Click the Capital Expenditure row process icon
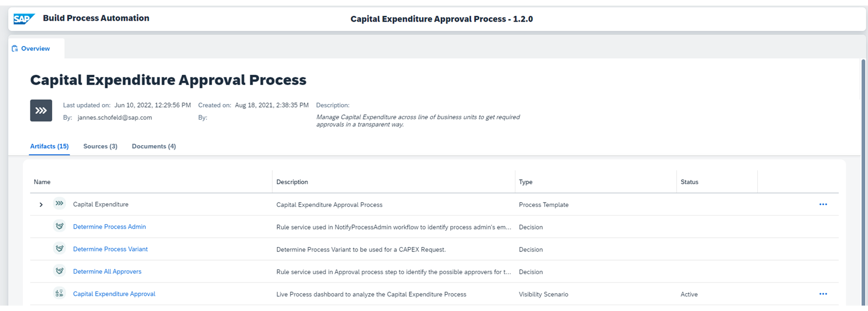Viewport: 868px width, 311px height. tap(60, 204)
